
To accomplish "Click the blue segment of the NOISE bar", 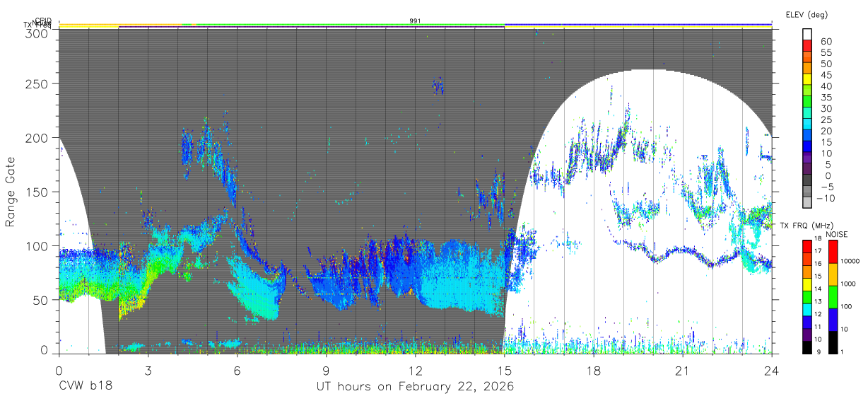I will [x=833, y=320].
